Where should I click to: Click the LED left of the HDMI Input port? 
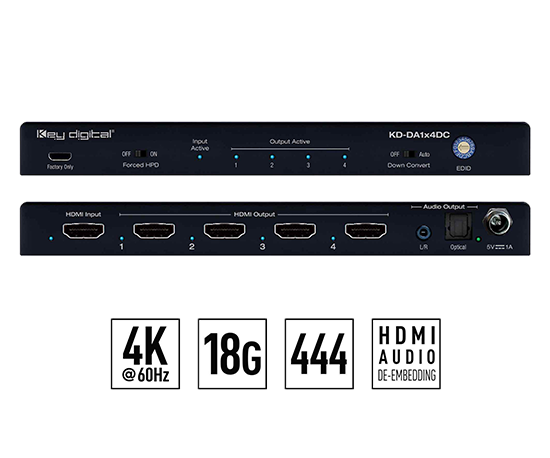point(51,238)
